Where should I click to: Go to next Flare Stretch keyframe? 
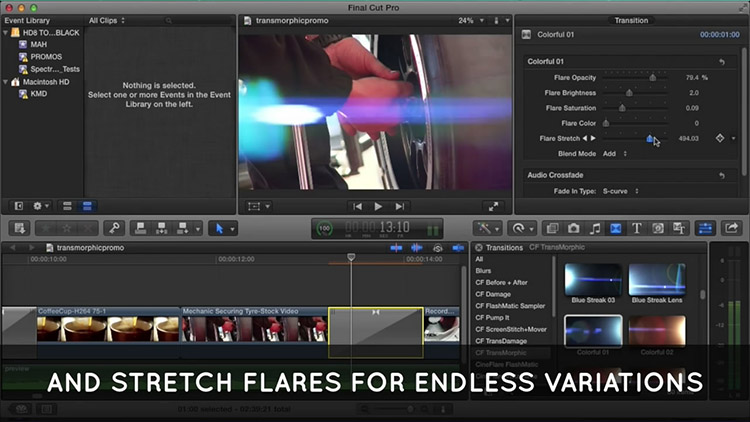click(x=593, y=138)
